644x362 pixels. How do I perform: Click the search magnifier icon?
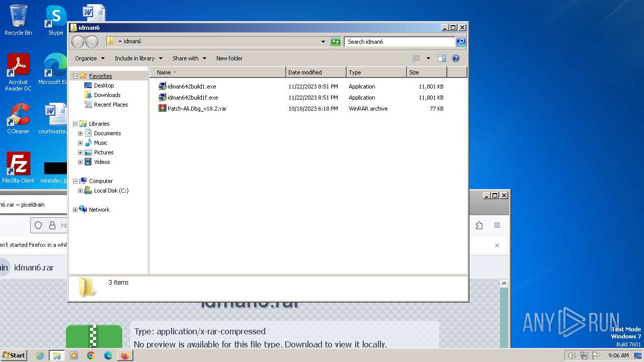(460, 42)
